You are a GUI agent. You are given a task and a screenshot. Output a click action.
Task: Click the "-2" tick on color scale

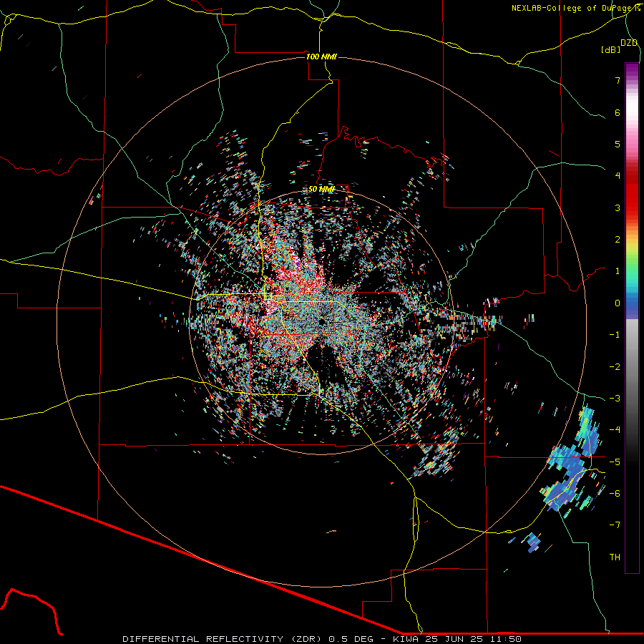point(615,367)
